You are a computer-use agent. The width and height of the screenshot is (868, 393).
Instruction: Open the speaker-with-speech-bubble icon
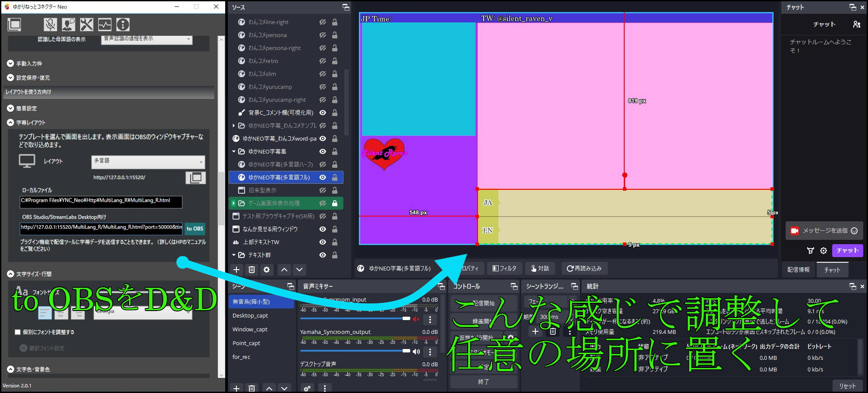tap(68, 25)
